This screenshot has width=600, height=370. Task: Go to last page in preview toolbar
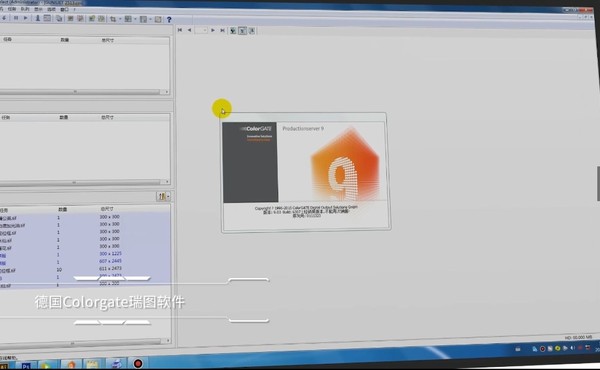click(222, 30)
